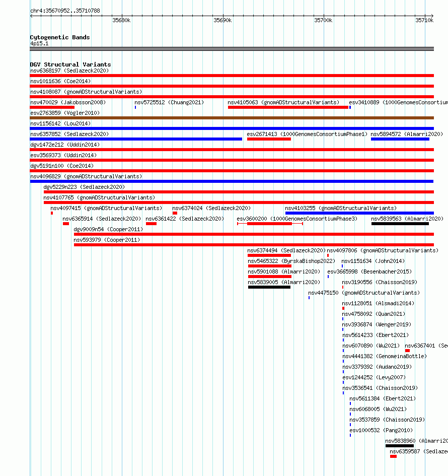Select the nsv1011636 (Coe2014) variant label
Image resolution: width=448 pixels, height=476 pixels.
click(x=60, y=82)
